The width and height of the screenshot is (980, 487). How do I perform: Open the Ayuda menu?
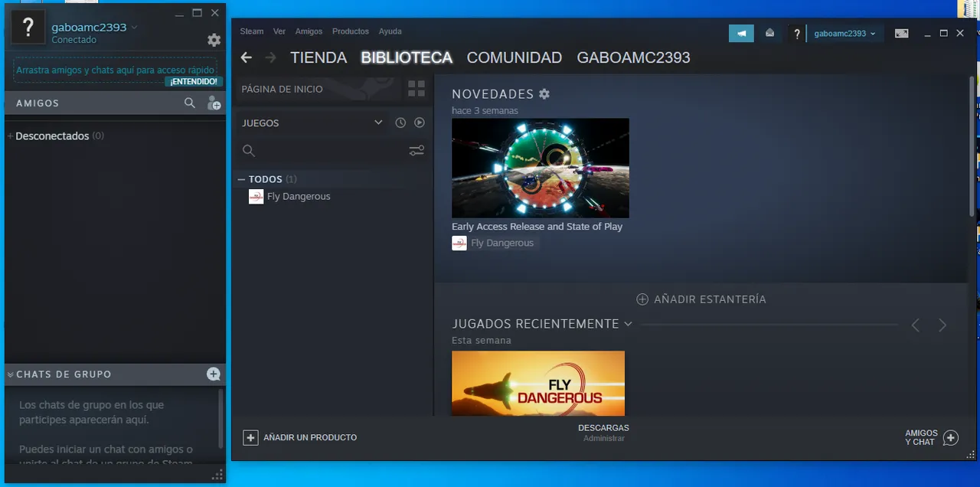(x=390, y=31)
